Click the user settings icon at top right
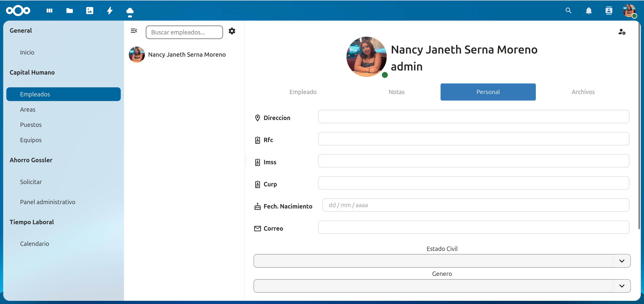 pos(622,32)
